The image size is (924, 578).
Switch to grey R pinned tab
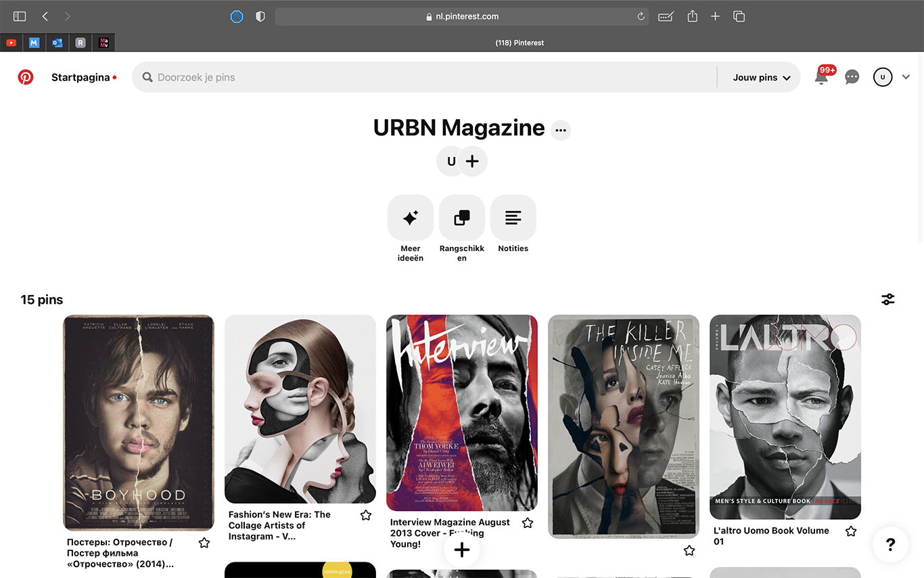click(80, 43)
